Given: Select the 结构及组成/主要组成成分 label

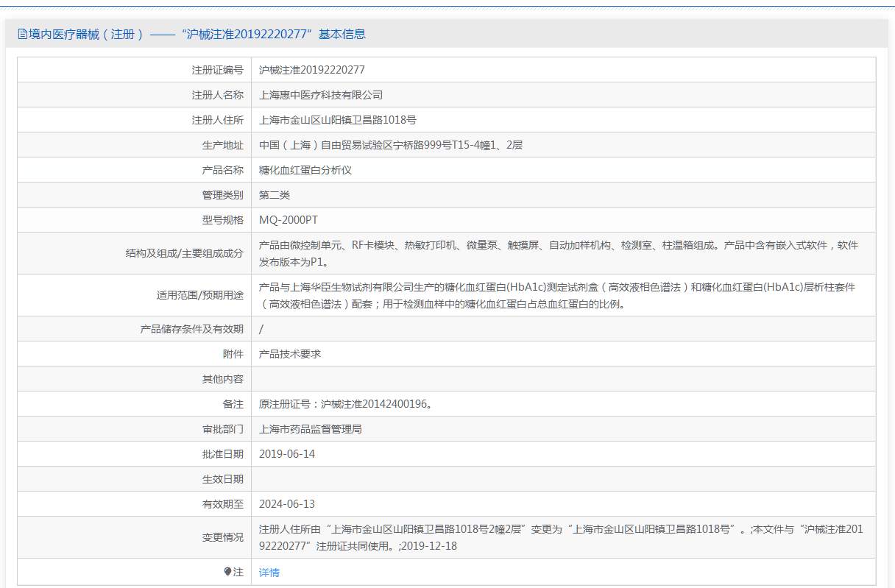Looking at the screenshot, I should point(185,253).
